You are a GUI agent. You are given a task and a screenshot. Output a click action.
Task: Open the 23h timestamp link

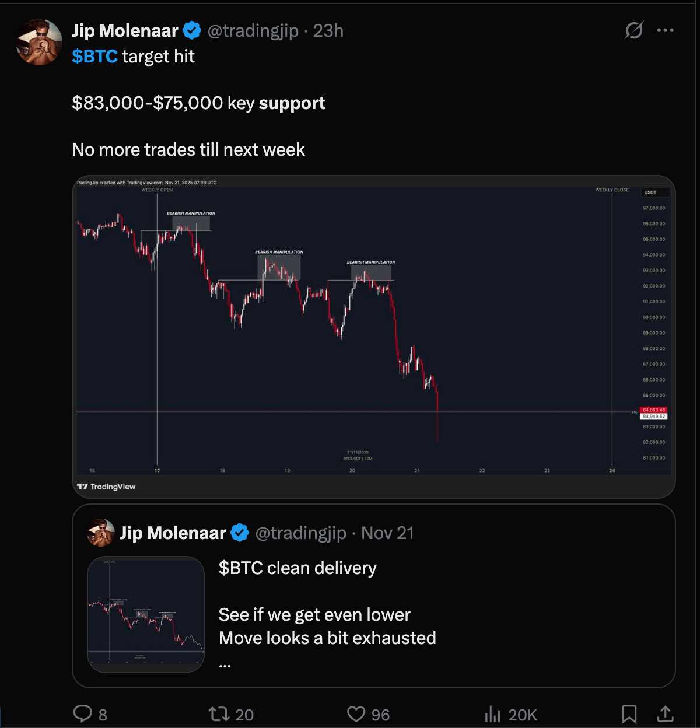point(328,30)
